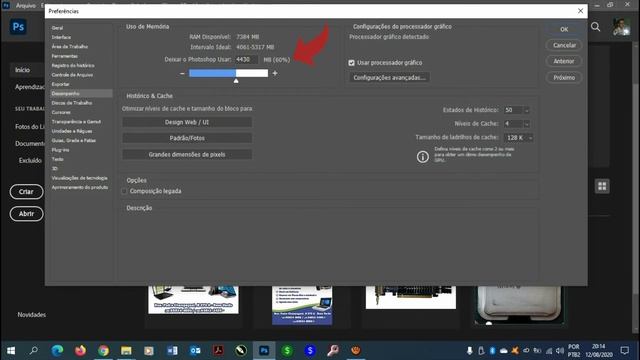Open Configurações avançadas for graphics processor
This screenshot has width=640, height=360.
(389, 78)
